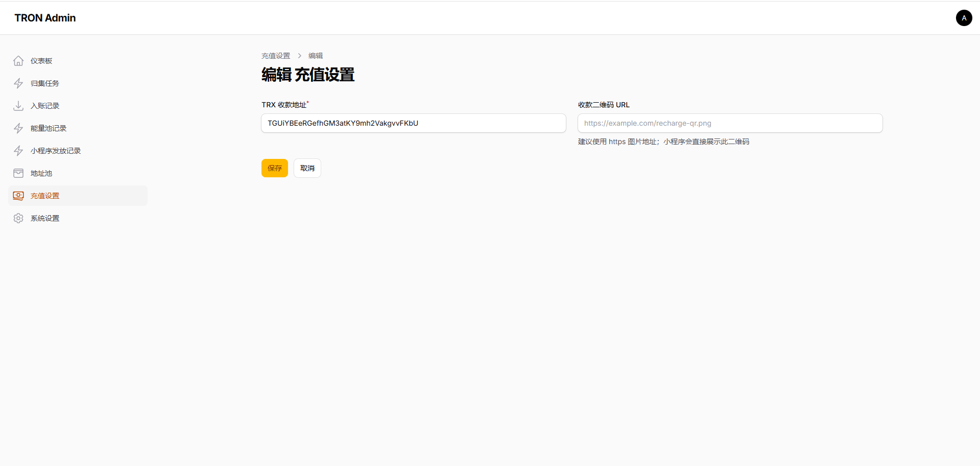Image resolution: width=980 pixels, height=466 pixels.
Task: Click the home icon beside 仪表板
Action: [x=18, y=61]
